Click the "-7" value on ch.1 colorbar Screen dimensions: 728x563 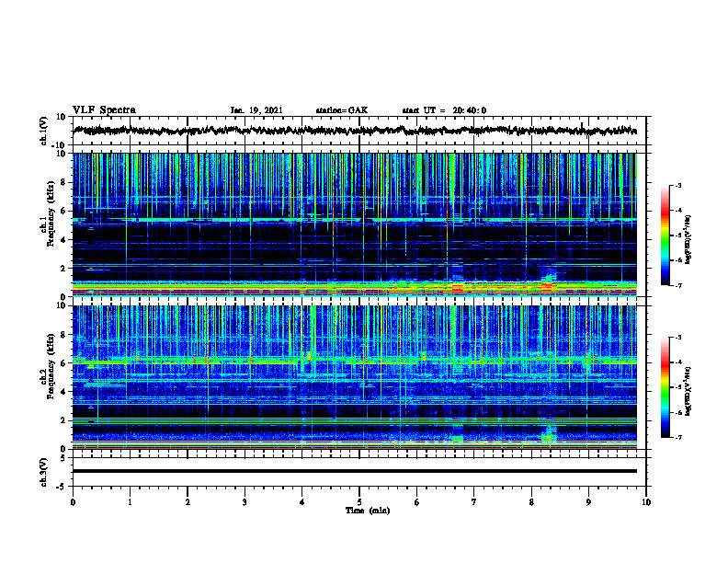coord(677,285)
